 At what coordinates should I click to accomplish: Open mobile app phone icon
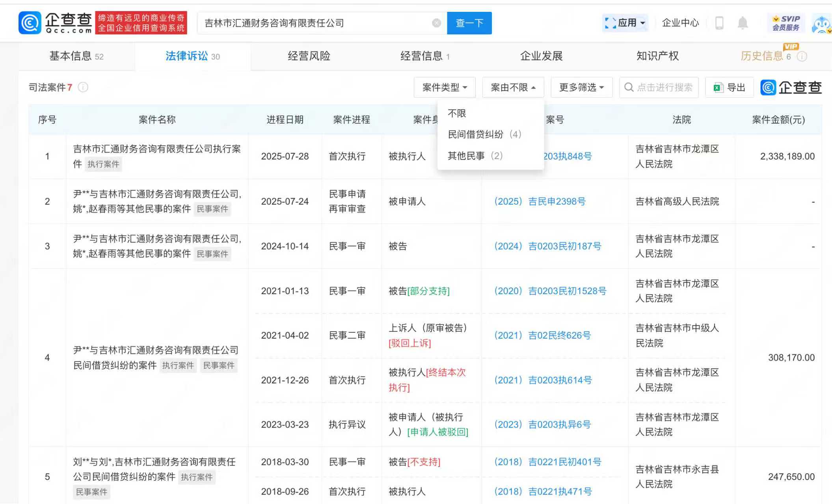[719, 23]
